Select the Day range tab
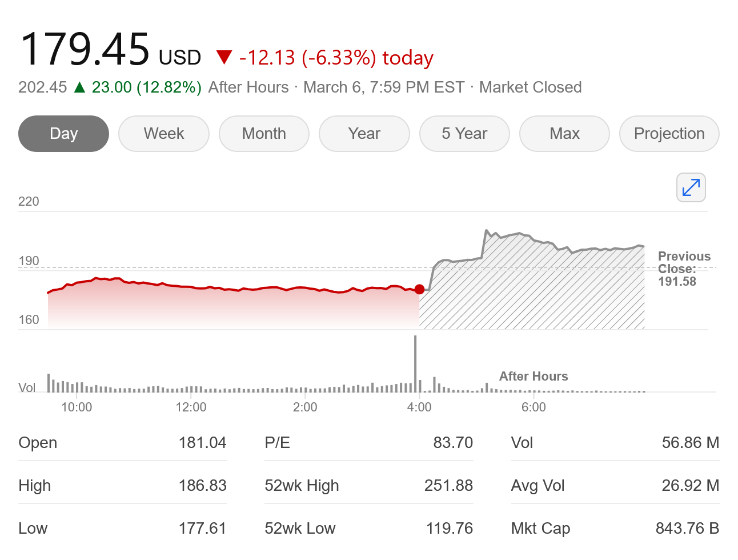Viewport: 738px width, 560px height. pyautogui.click(x=63, y=134)
